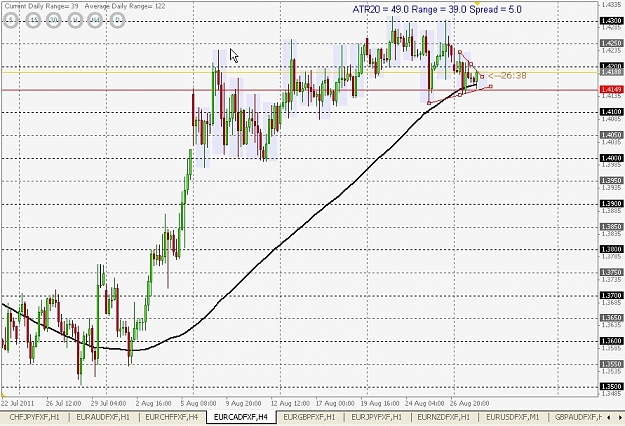The image size is (625, 426).
Task: Select the H4 timeframe circle button
Action: (95, 20)
